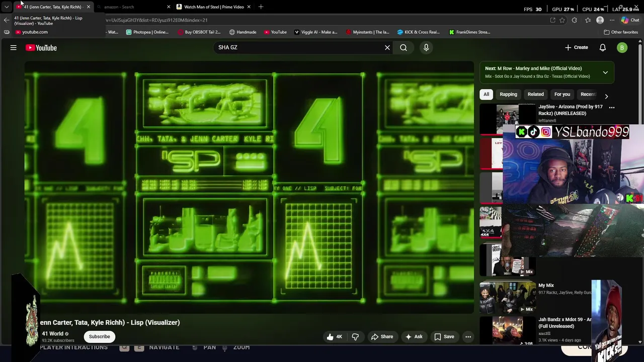Open YouTube notifications bell

pyautogui.click(x=603, y=48)
